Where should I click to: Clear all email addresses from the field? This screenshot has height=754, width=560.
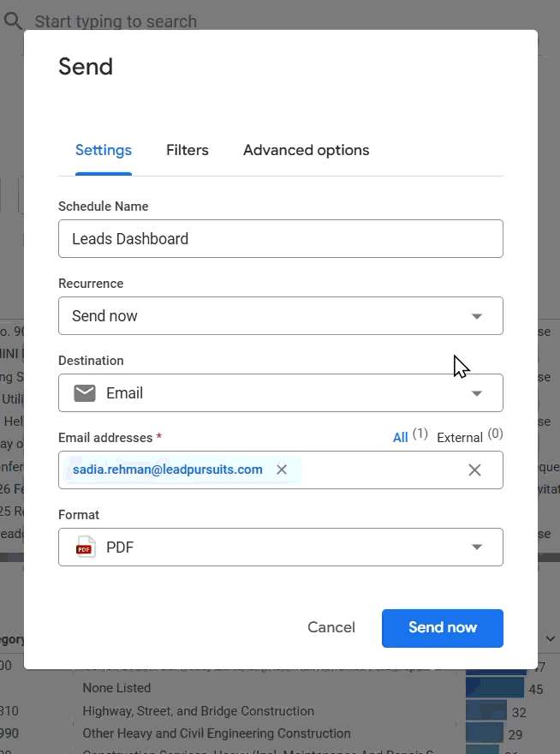(x=474, y=470)
